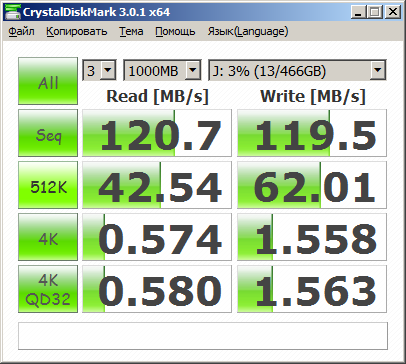Open the Язык(Language) menu
Screen dimensions: 406x364
[248, 31]
